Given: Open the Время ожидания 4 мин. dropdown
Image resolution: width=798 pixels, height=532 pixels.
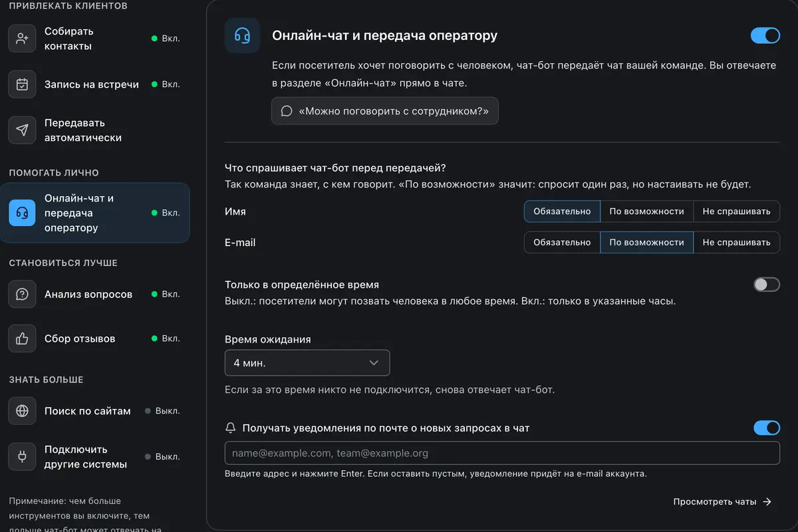Looking at the screenshot, I should pos(307,362).
